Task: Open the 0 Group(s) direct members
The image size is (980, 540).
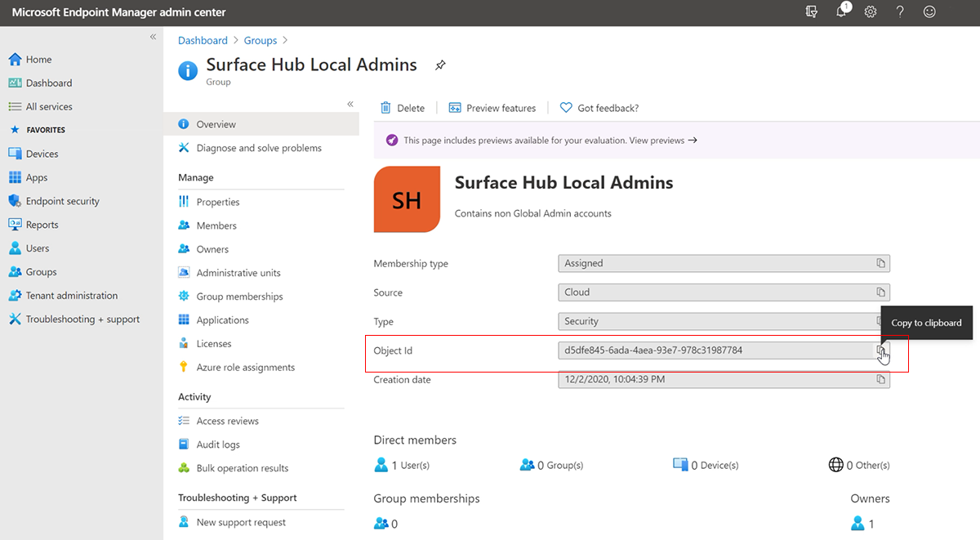Action: click(551, 465)
